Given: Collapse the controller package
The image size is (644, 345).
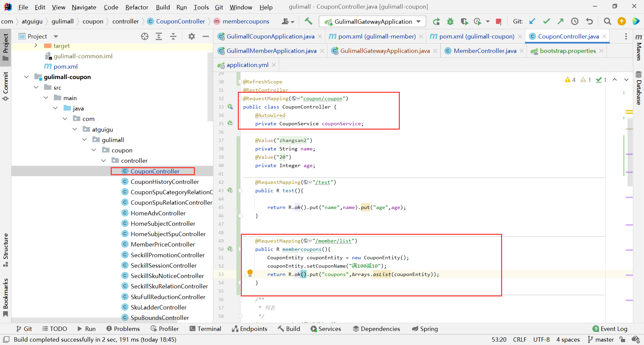Looking at the screenshot, I should click(104, 161).
